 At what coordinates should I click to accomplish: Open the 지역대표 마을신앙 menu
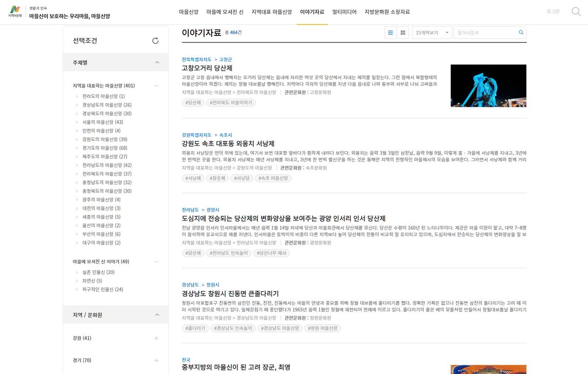pos(271,12)
